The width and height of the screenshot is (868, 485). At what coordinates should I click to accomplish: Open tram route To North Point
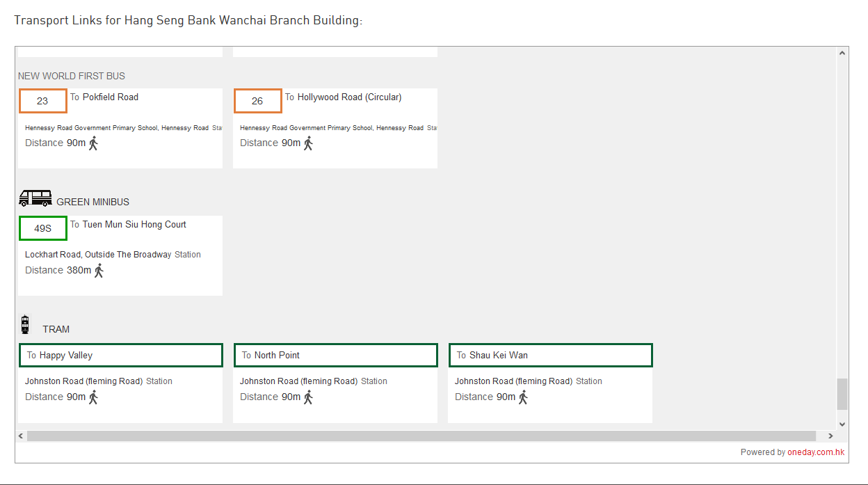pos(336,355)
